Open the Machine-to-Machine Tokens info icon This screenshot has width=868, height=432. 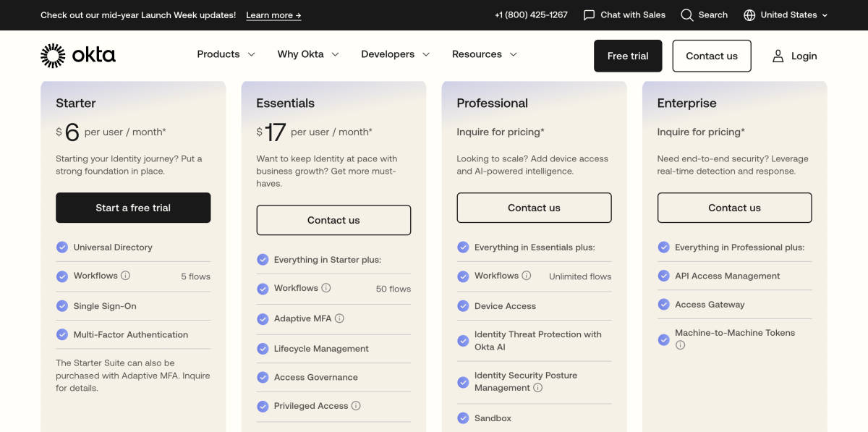[x=680, y=345]
